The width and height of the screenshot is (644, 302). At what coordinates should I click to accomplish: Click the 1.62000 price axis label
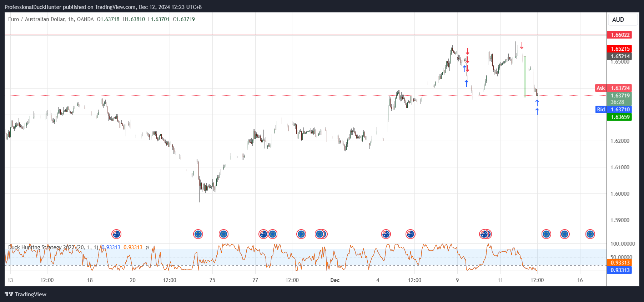click(x=620, y=141)
